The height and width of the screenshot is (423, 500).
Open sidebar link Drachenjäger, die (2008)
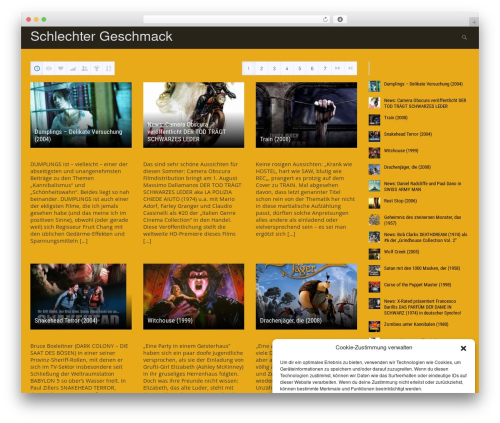407,167
